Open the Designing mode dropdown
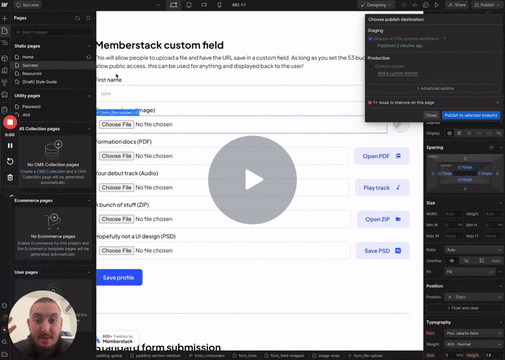Image resolution: width=505 pixels, height=360 pixels. 376,5
